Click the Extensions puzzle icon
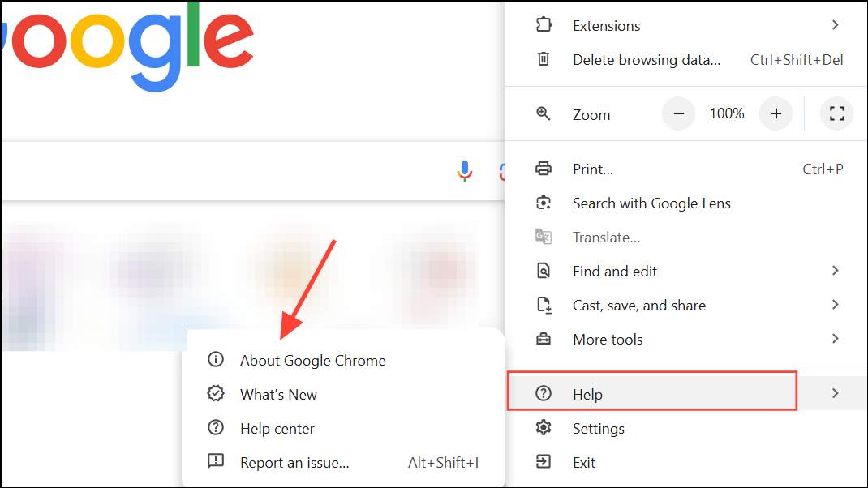 (544, 25)
